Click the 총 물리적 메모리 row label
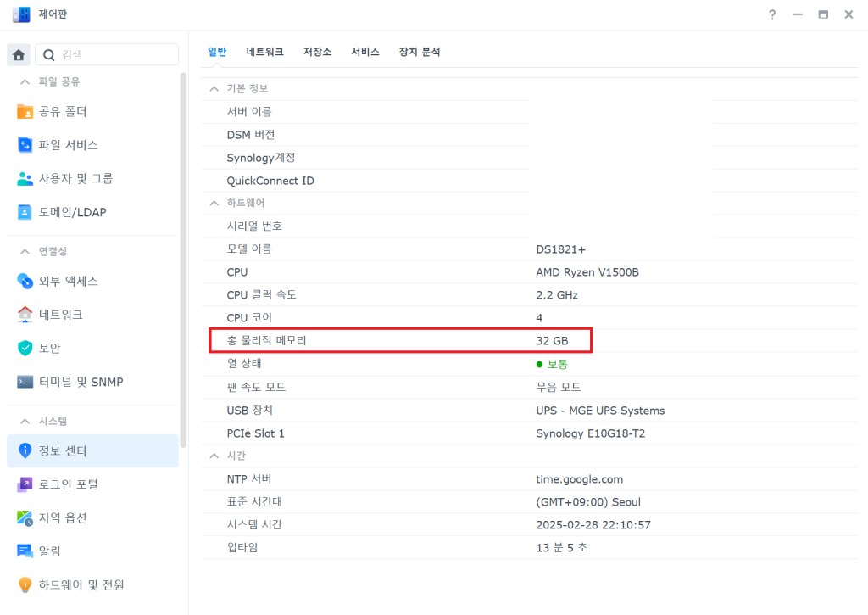 266,341
